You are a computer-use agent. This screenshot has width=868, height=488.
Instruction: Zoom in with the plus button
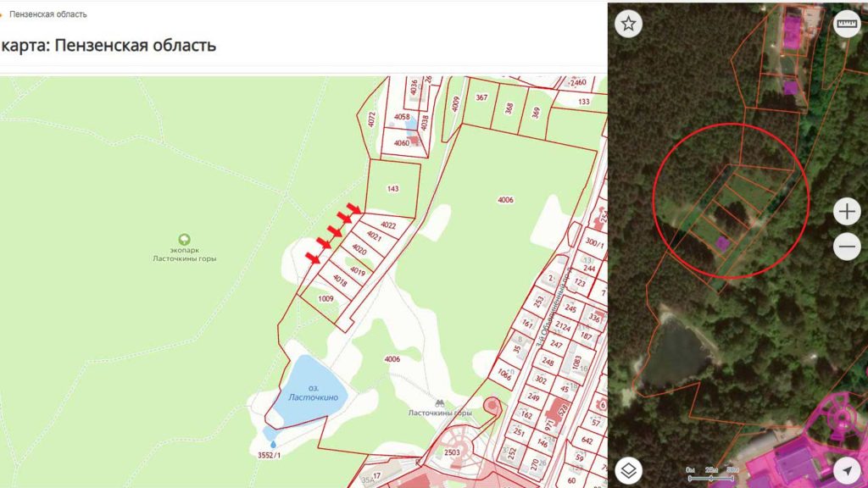point(847,211)
